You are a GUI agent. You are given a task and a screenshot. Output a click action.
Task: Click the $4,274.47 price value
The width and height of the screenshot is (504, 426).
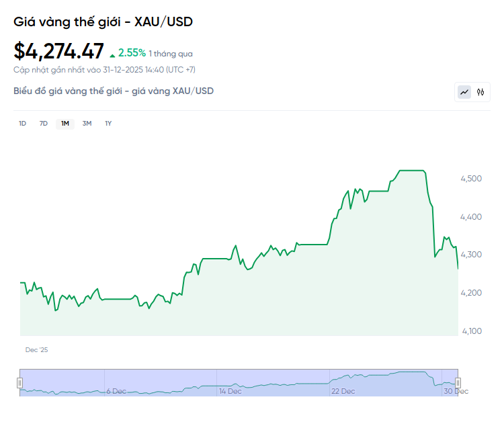pyautogui.click(x=59, y=51)
